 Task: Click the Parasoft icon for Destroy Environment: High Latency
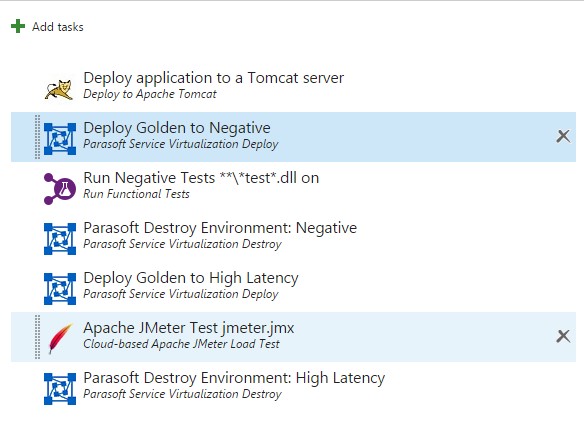tap(60, 389)
